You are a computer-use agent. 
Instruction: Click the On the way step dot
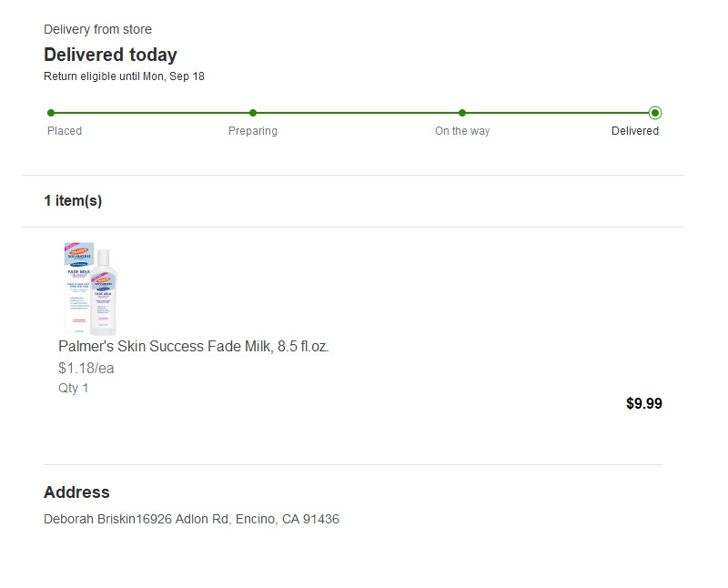point(462,113)
